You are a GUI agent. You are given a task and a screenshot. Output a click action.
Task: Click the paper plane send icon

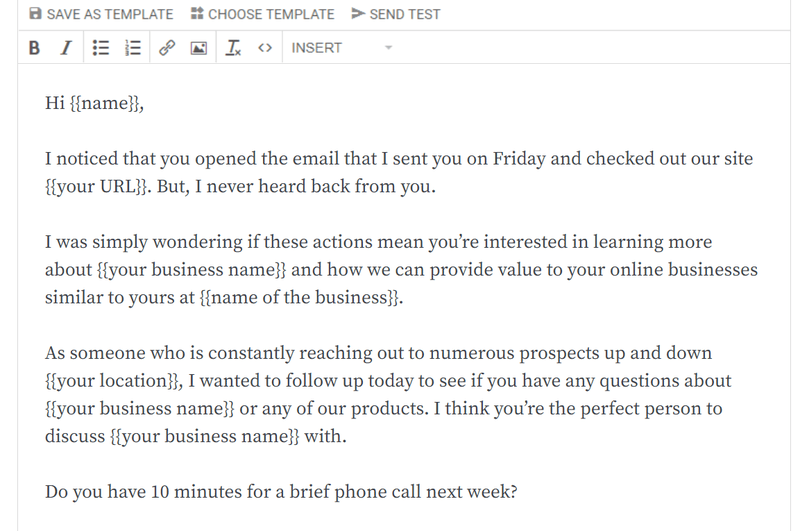tap(358, 14)
